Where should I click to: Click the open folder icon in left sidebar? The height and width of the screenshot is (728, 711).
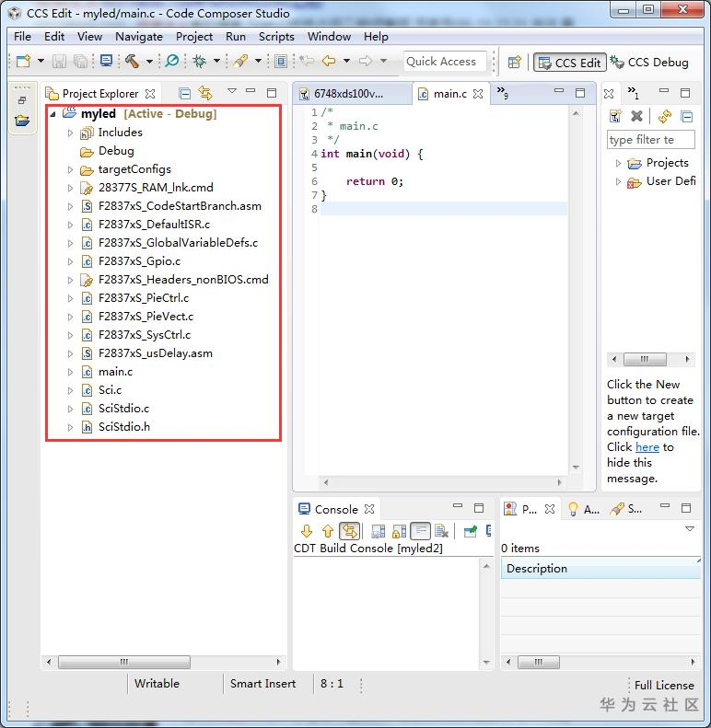pyautogui.click(x=22, y=121)
